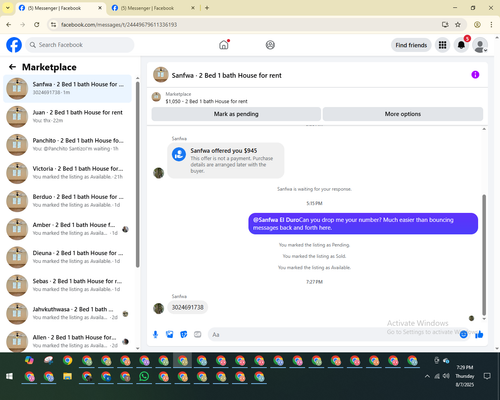
Task: Click the address bar URL
Action: 119,25
